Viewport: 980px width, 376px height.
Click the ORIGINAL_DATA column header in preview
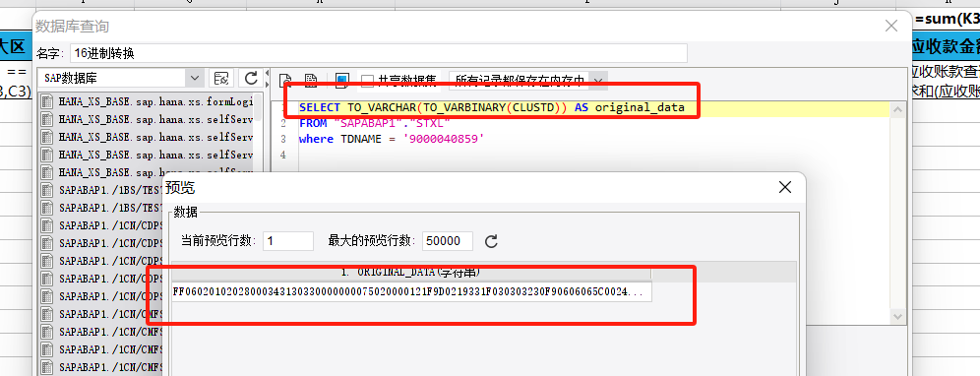(411, 272)
